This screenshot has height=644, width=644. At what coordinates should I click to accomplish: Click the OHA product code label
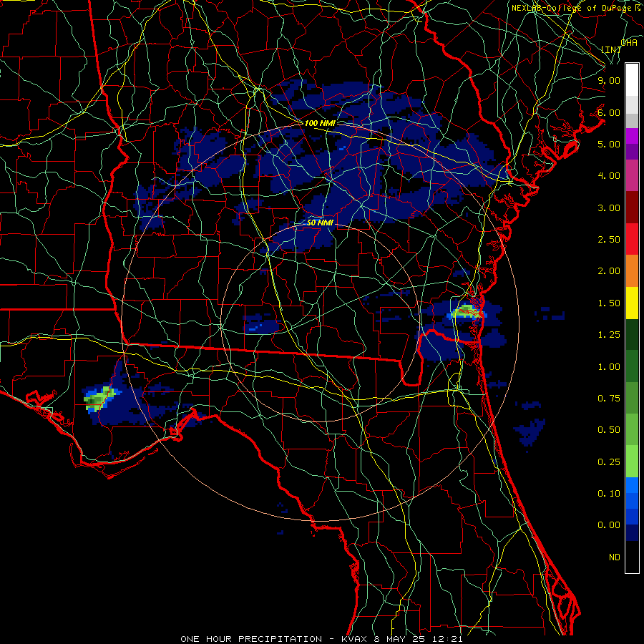click(x=629, y=42)
